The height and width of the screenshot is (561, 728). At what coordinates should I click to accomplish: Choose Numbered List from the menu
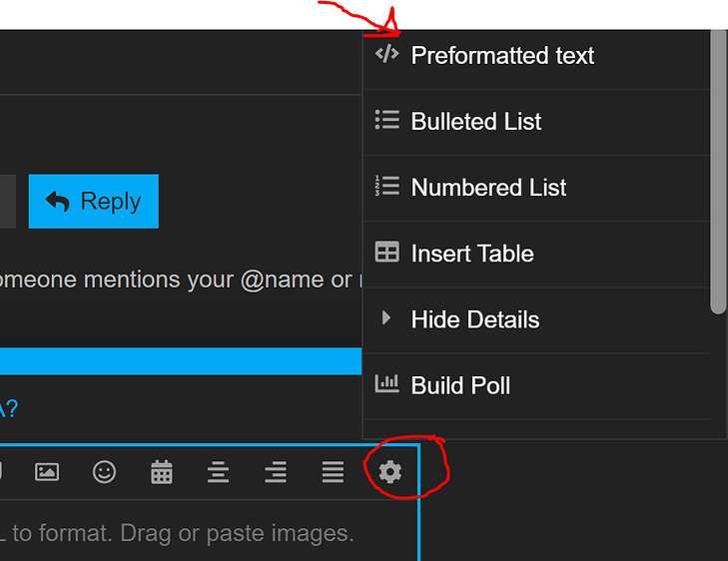tap(536, 188)
